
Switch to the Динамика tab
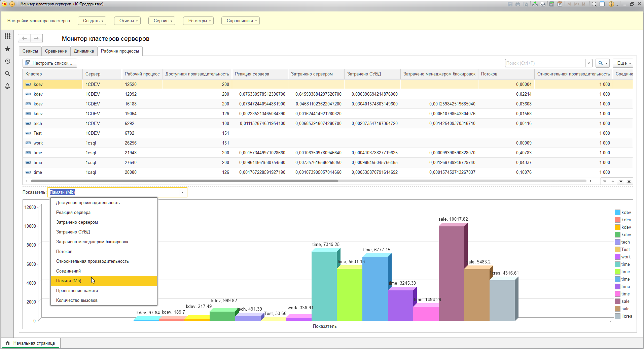84,51
